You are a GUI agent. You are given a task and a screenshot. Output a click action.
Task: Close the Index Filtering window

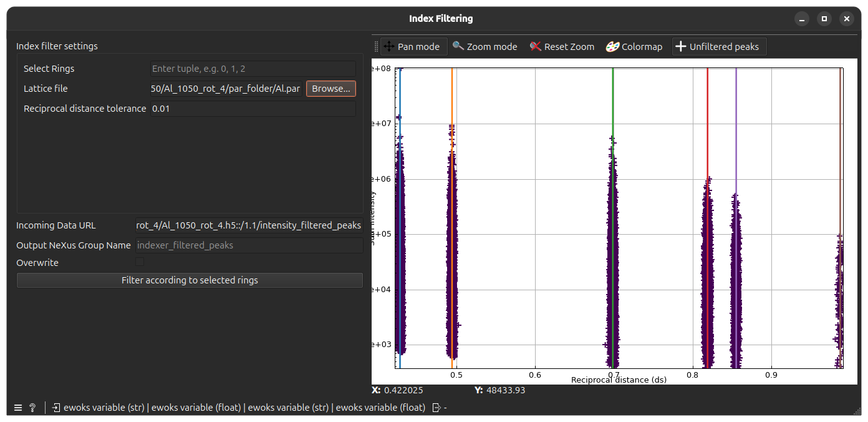[x=846, y=19]
